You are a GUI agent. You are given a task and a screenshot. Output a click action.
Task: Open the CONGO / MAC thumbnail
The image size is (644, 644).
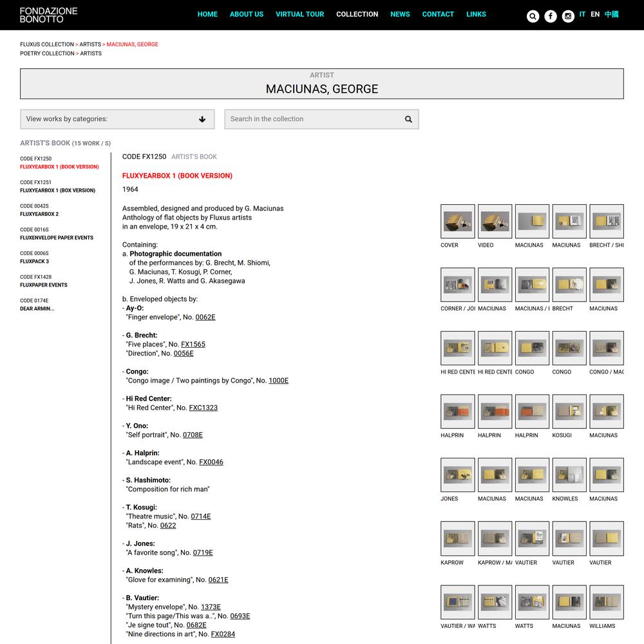pos(607,348)
